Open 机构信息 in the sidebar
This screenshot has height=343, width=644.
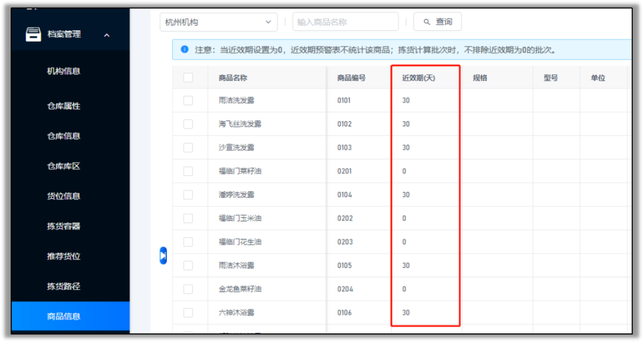tap(64, 71)
